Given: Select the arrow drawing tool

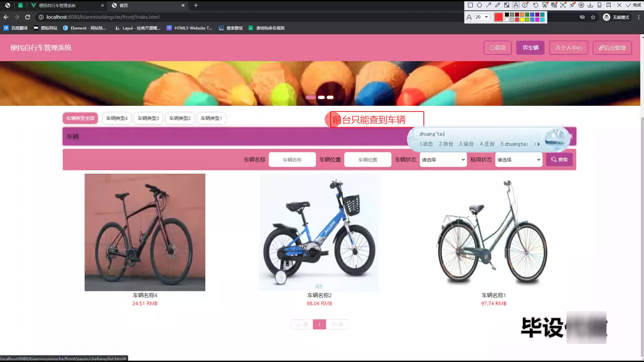Looking at the screenshot, I should 489,5.
